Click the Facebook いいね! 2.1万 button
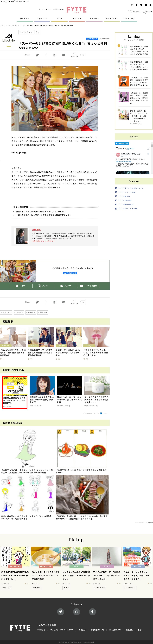Screen dimensions: 153x644 [x=70, y=273]
